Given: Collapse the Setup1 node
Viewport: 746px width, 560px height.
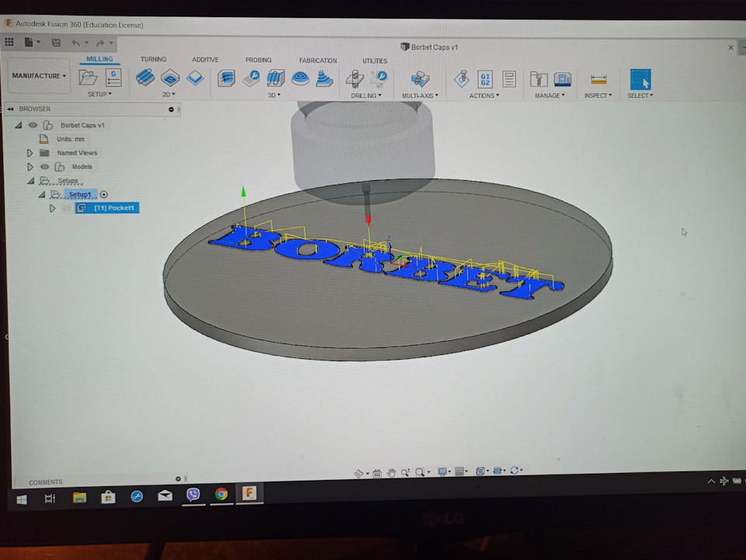Looking at the screenshot, I should coord(42,194).
